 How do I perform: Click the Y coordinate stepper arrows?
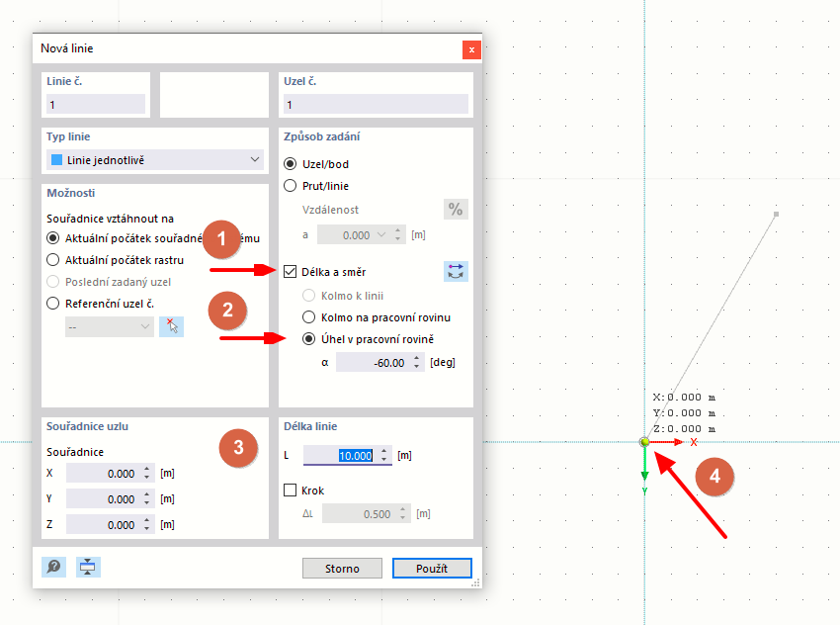coord(147,499)
